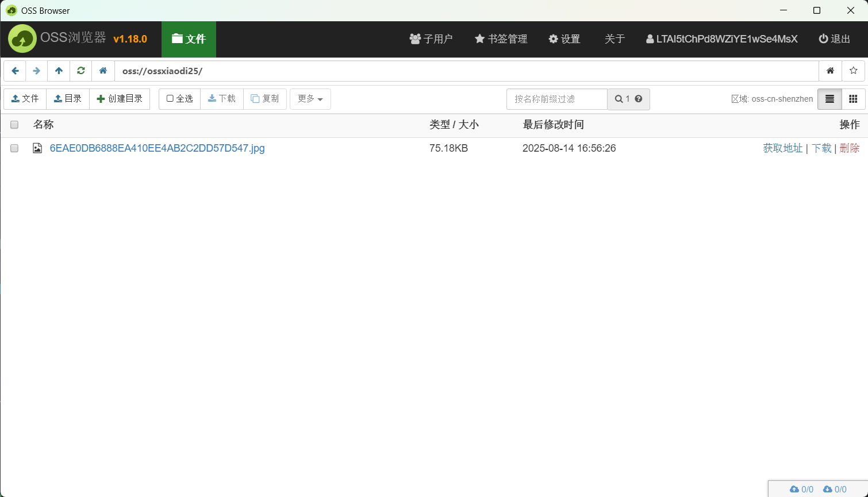Screen dimensions: 868x497
Task: Click the 名称 column header
Action: [x=44, y=125]
